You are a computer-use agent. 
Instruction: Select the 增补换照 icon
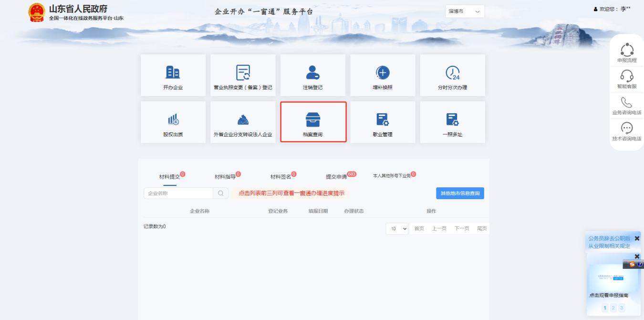[x=383, y=72]
